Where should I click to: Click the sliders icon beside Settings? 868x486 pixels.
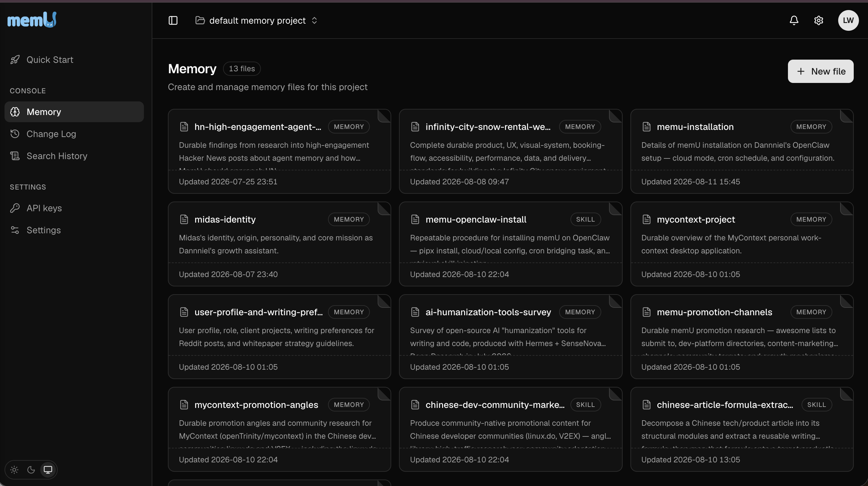tap(15, 230)
